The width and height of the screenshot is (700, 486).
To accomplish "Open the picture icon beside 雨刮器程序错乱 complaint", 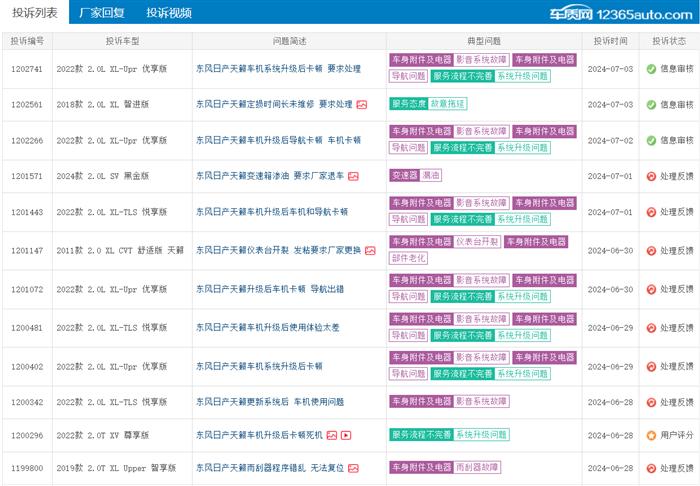I will (x=353, y=468).
